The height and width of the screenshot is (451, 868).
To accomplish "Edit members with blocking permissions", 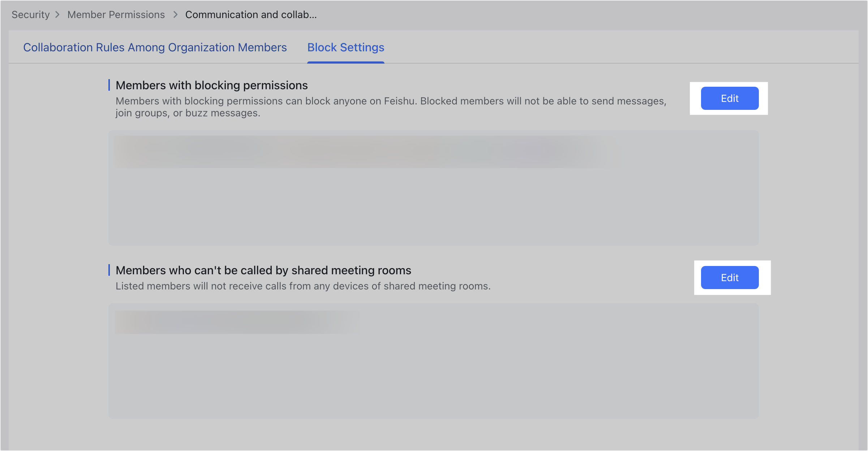I will coord(729,98).
